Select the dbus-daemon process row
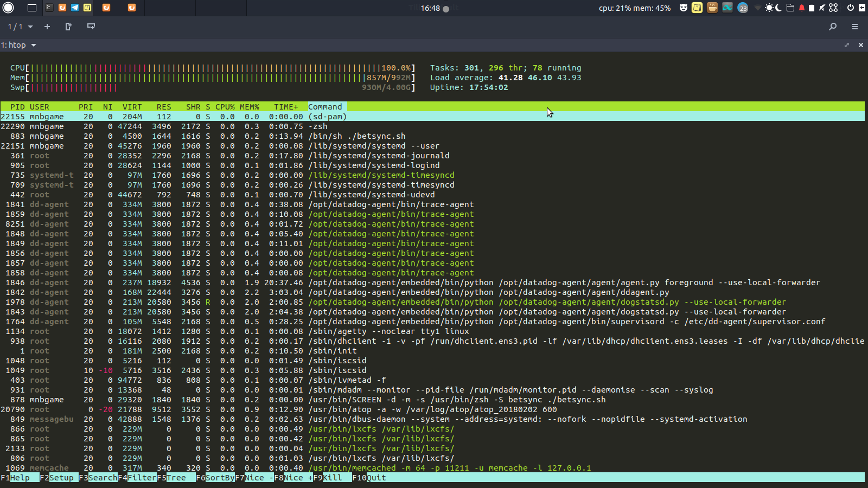This screenshot has height=488, width=868. point(432,419)
